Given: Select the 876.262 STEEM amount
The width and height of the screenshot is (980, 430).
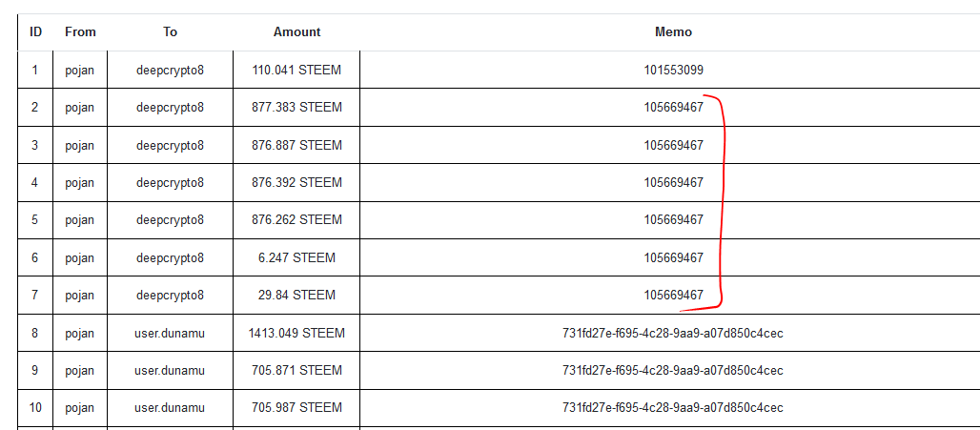Looking at the screenshot, I should click(296, 219).
